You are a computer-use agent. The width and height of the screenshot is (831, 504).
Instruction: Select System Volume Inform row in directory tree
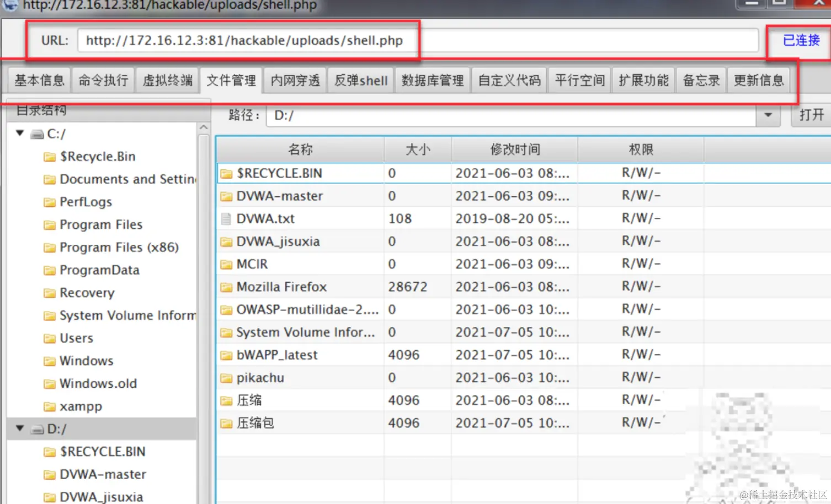[102, 315]
